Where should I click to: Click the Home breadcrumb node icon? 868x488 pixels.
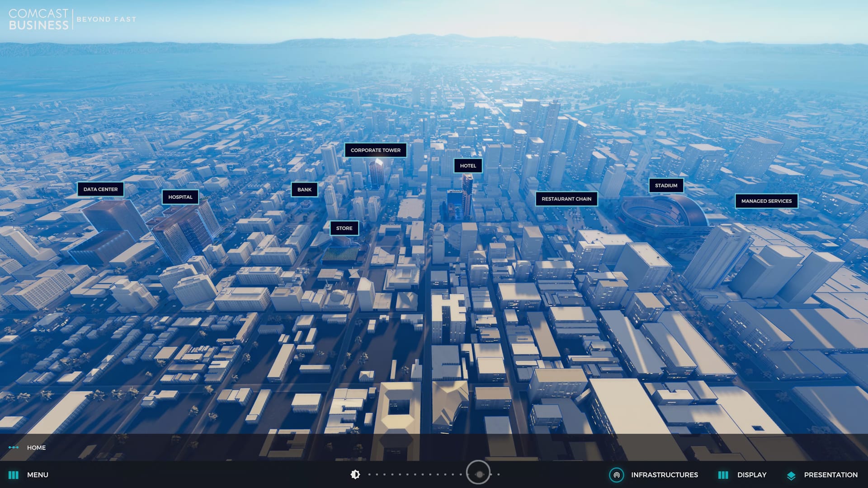pyautogui.click(x=14, y=447)
